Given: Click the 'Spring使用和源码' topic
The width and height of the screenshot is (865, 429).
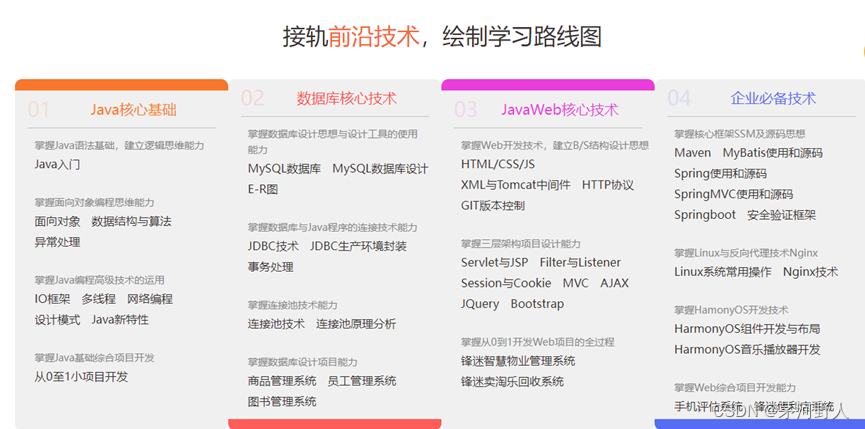Looking at the screenshot, I should (720, 174).
